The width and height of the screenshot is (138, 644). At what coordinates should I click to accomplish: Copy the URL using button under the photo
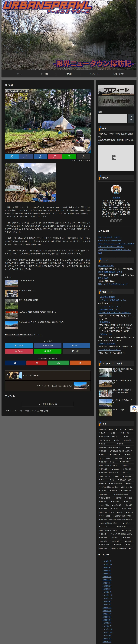83,156
